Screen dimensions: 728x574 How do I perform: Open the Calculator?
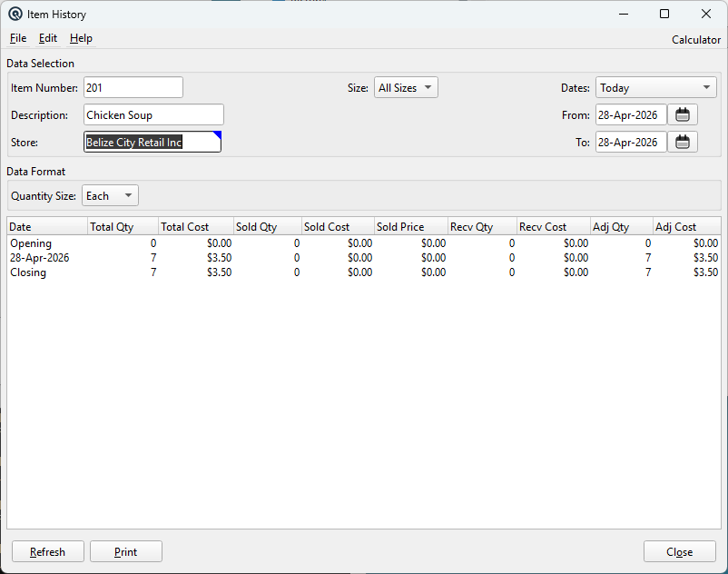tap(695, 40)
